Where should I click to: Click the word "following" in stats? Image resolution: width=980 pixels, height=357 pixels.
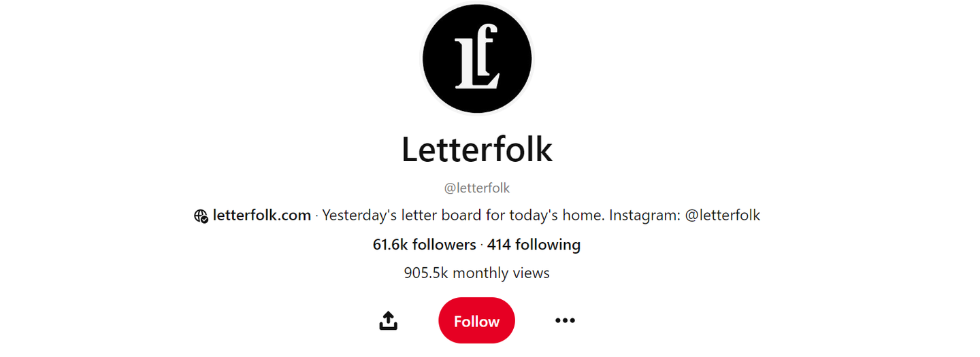coord(549,245)
